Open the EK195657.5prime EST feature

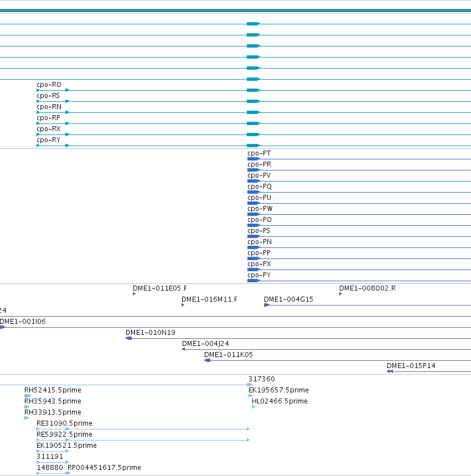click(278, 390)
